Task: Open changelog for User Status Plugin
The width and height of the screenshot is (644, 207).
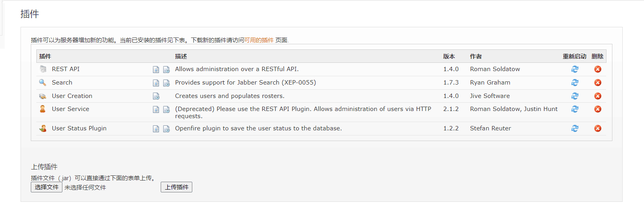Action: [x=166, y=129]
